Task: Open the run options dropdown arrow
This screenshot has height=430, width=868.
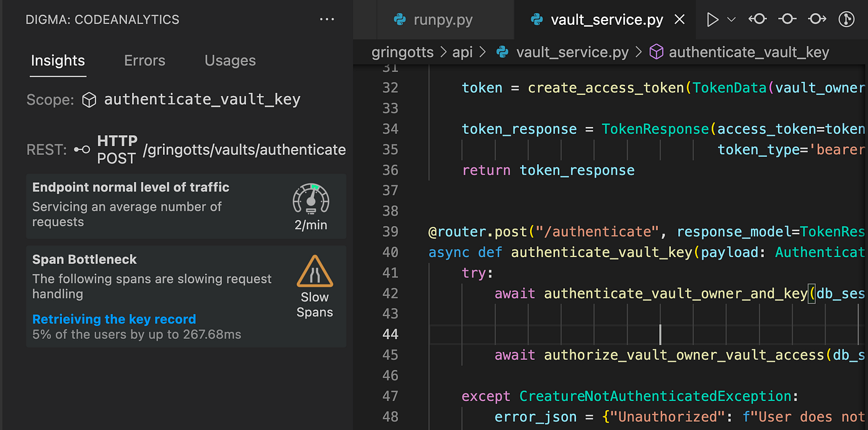Action: [x=731, y=20]
